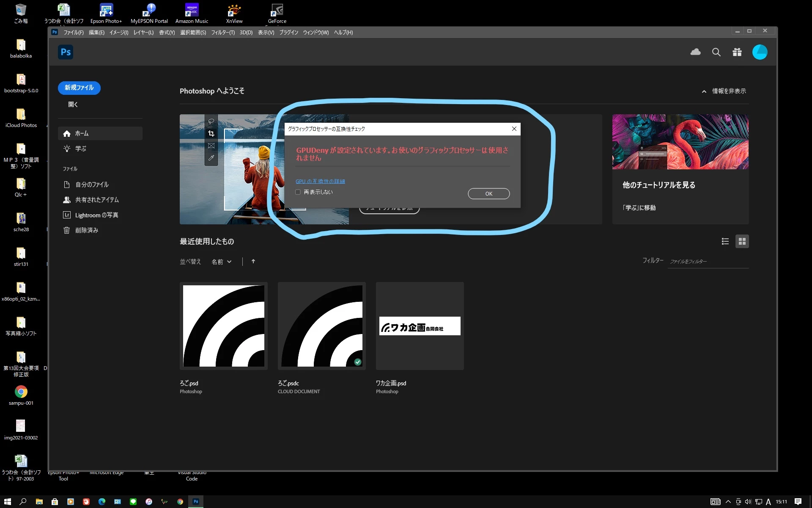Screen dimensions: 812x508
Task: Click the ファイルをフィルター input field
Action: click(x=708, y=262)
